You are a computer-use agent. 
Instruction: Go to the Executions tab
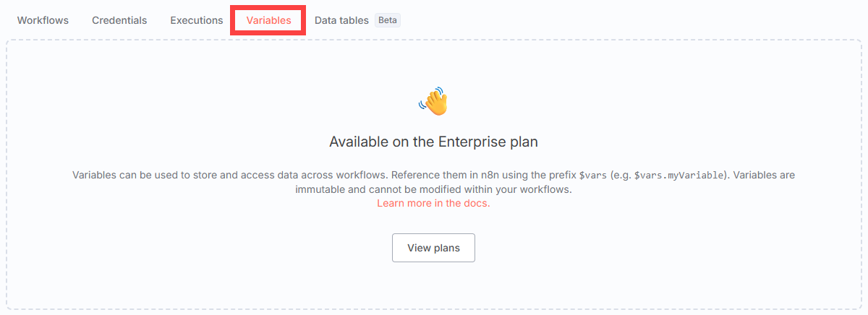click(x=197, y=20)
